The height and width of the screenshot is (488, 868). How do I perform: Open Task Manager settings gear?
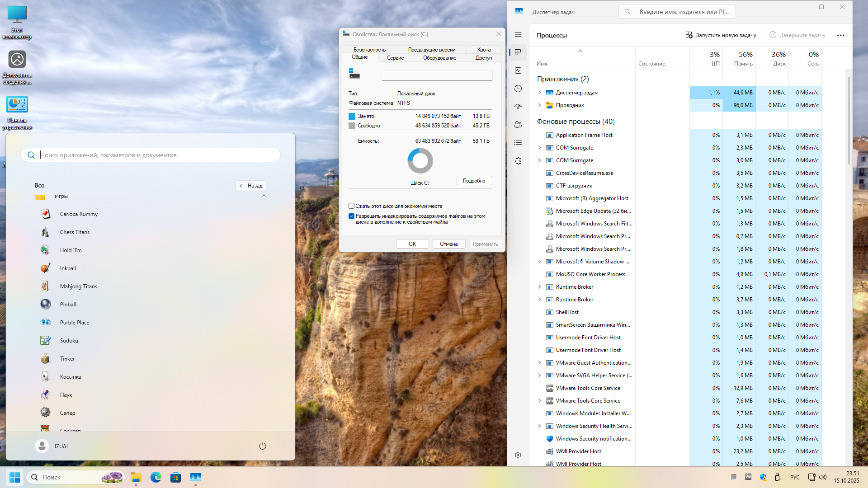pos(518,455)
